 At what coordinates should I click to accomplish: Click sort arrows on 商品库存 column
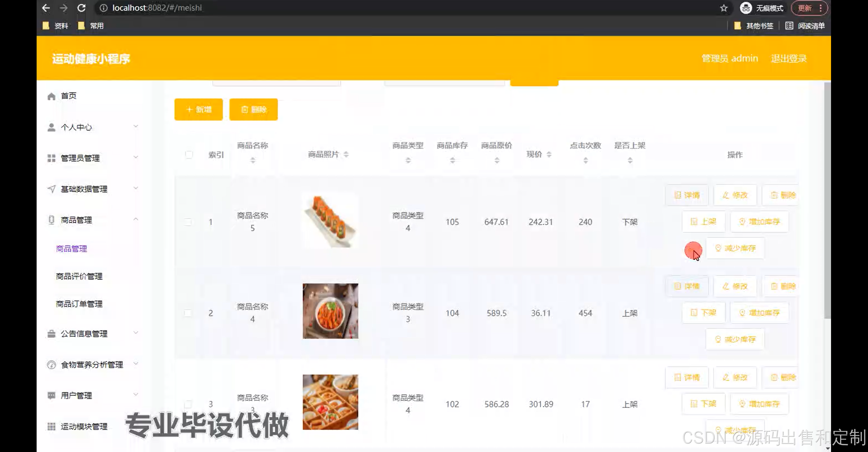point(452,160)
